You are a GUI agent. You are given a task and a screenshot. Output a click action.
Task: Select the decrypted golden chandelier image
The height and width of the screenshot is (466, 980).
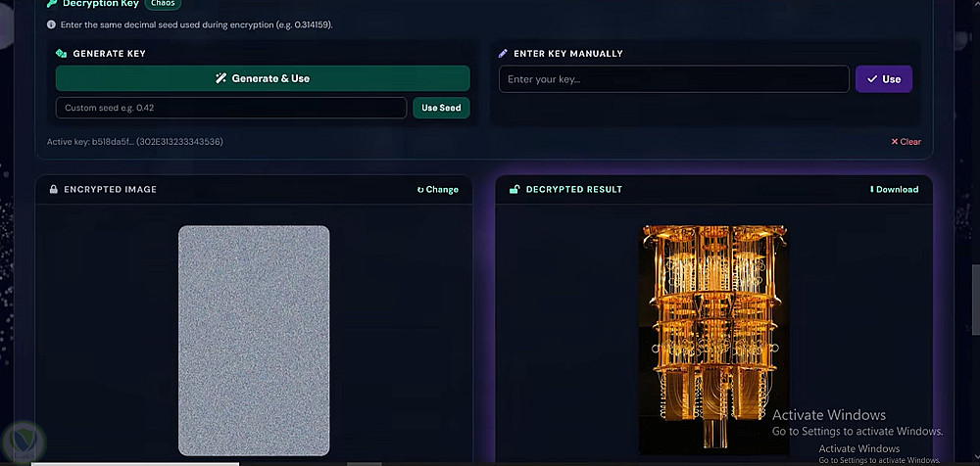712,341
